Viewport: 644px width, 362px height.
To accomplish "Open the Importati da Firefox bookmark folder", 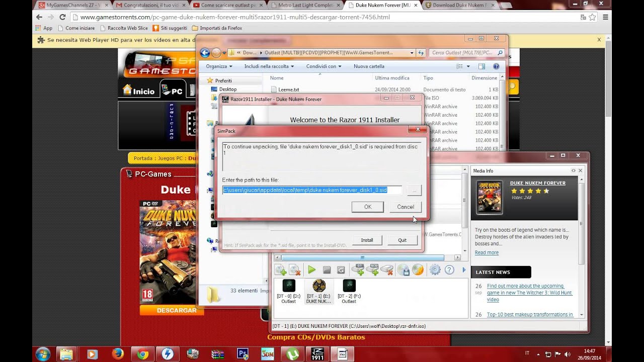I will point(217,28).
